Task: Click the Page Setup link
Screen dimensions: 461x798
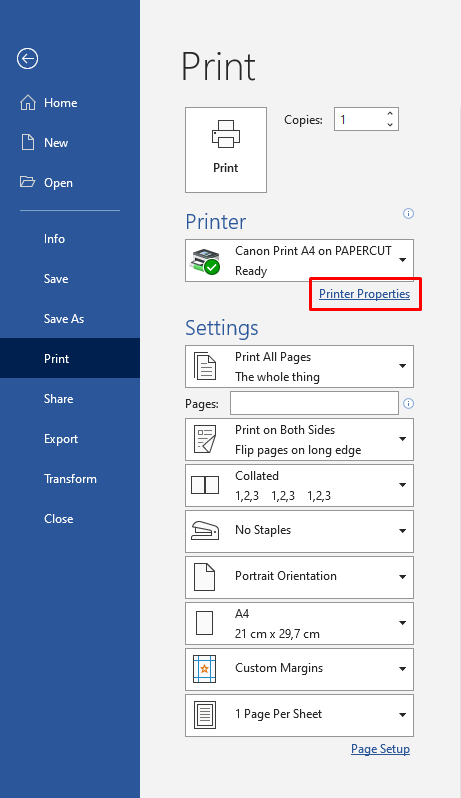Action: pyautogui.click(x=380, y=749)
